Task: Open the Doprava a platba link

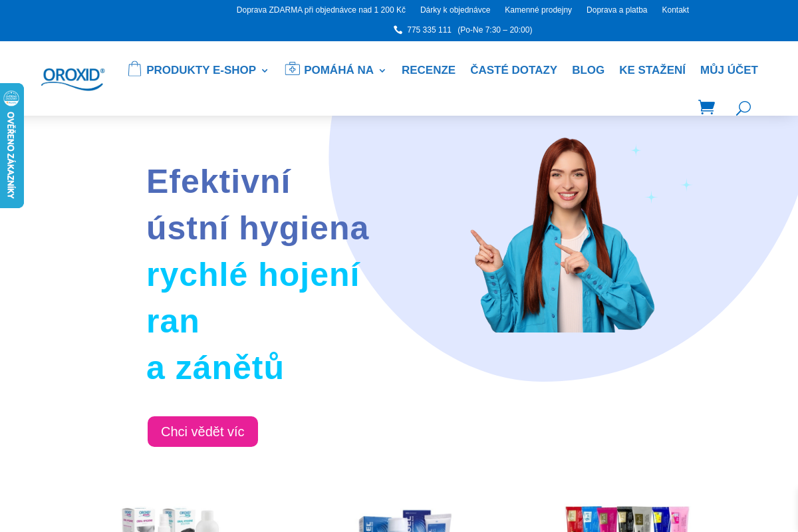Action: pyautogui.click(x=616, y=10)
